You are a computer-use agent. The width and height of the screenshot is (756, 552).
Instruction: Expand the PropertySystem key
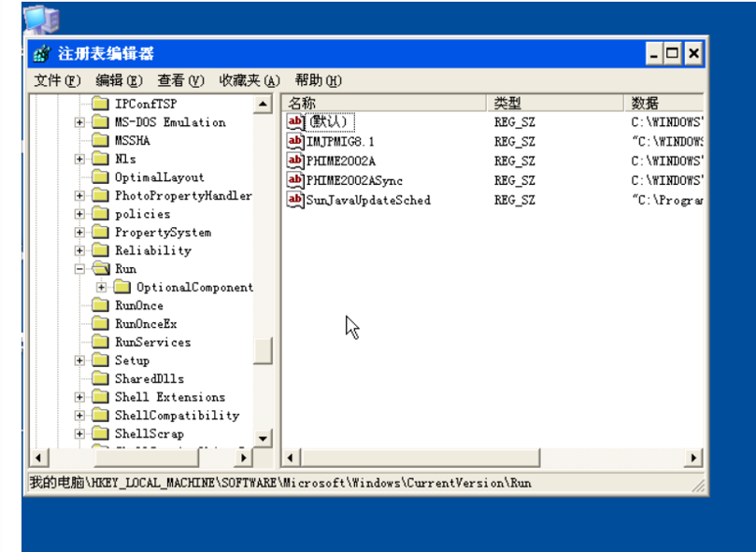[79, 233]
